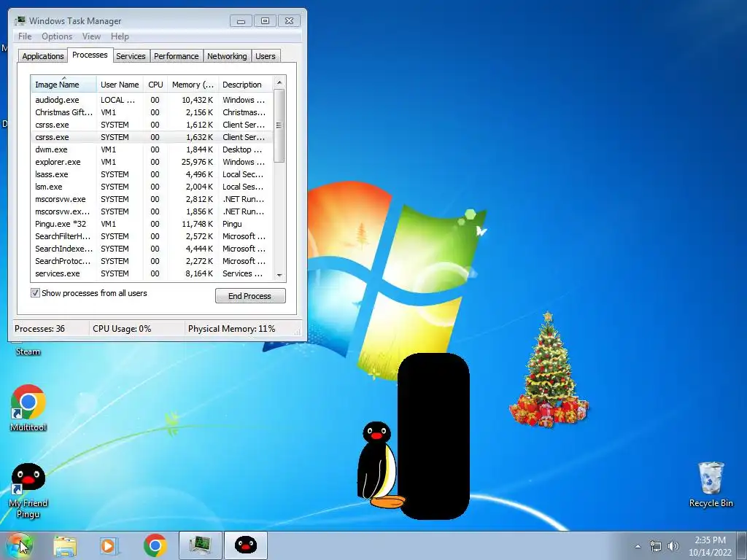Image resolution: width=747 pixels, height=560 pixels.
Task: Switch to the Users tab
Action: [x=265, y=56]
